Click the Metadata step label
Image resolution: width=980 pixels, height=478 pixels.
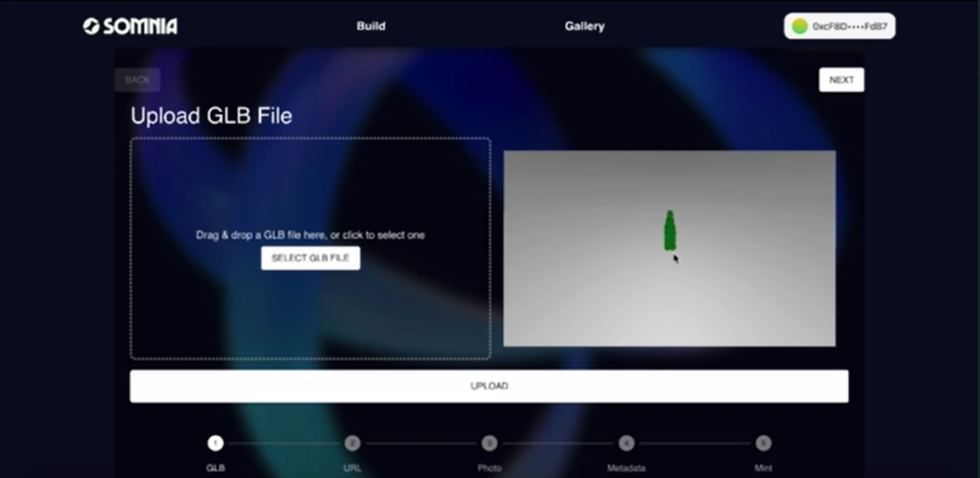626,468
